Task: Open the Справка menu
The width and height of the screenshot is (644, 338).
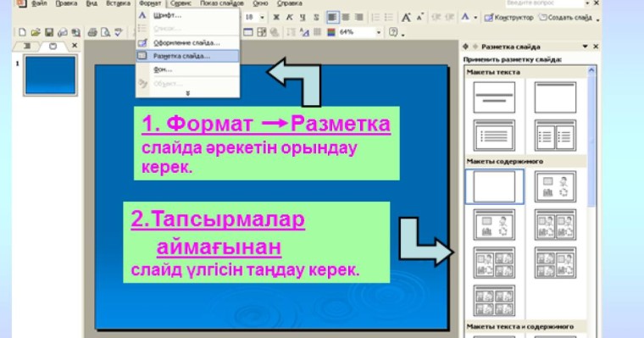Action: tap(289, 3)
